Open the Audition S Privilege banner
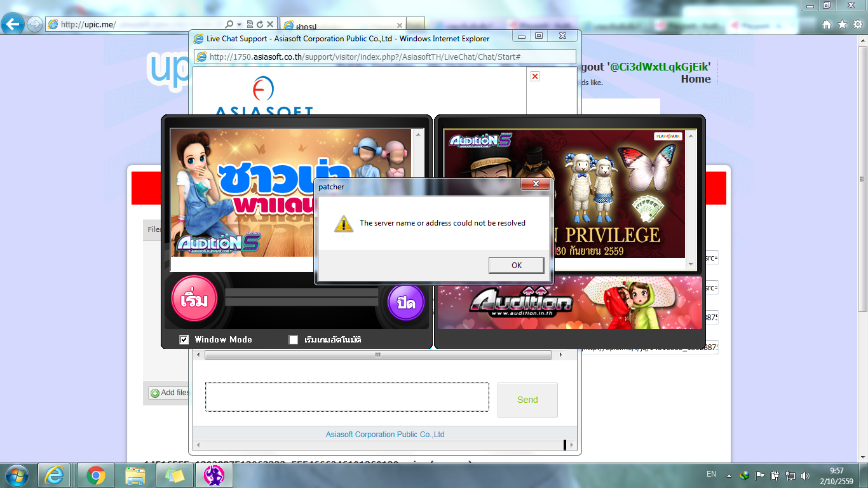 coord(564,193)
